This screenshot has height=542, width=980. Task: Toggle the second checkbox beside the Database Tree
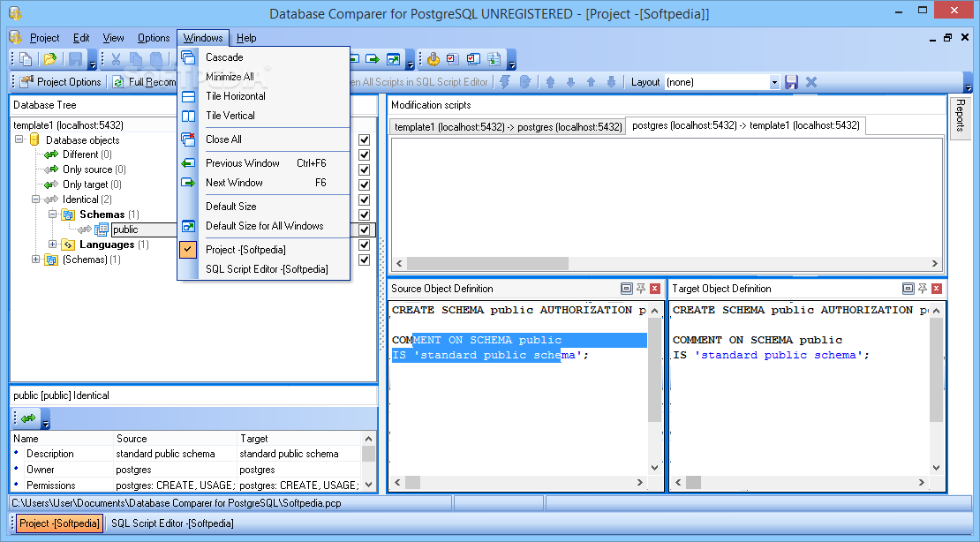365,154
